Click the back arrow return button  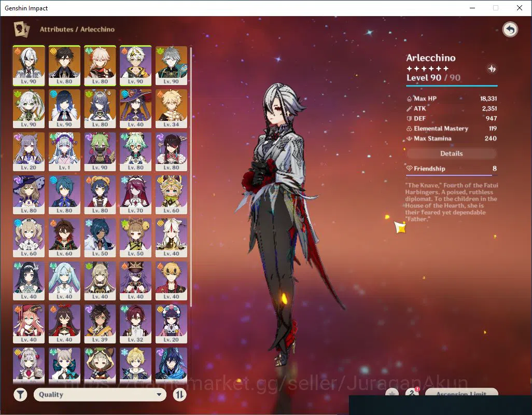pyautogui.click(x=510, y=30)
